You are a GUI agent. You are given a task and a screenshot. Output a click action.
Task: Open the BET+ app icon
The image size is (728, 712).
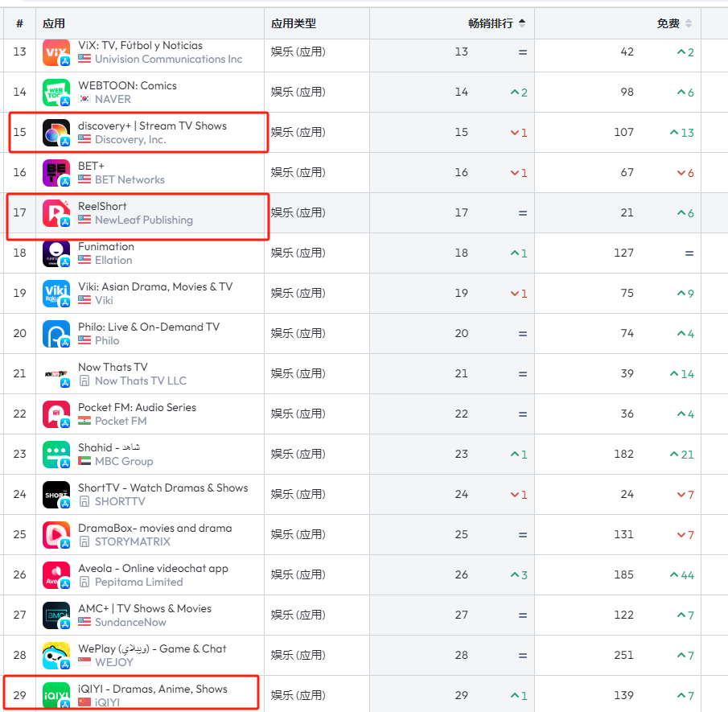coord(56,173)
